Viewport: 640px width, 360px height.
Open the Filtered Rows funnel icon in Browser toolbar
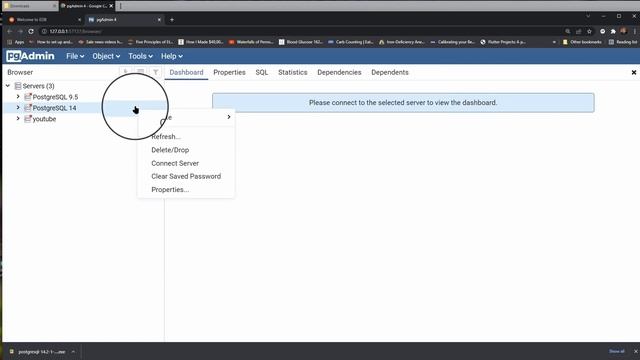pyautogui.click(x=156, y=72)
